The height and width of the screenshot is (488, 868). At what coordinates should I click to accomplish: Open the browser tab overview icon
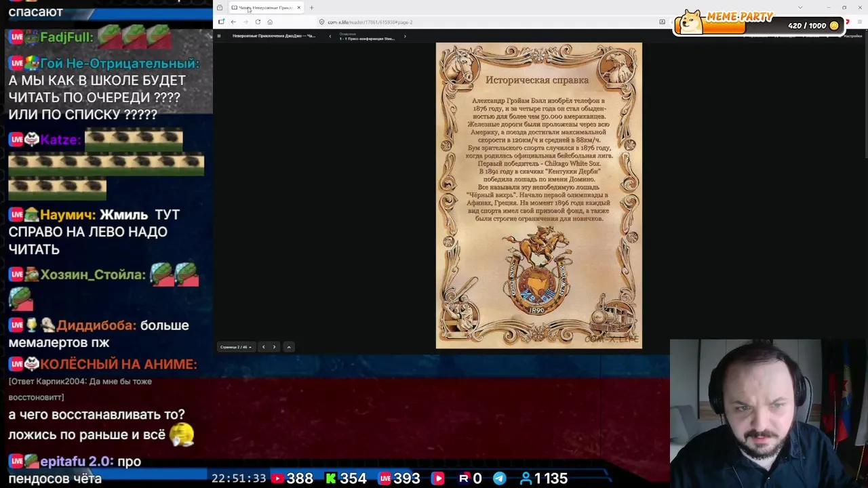click(x=220, y=7)
